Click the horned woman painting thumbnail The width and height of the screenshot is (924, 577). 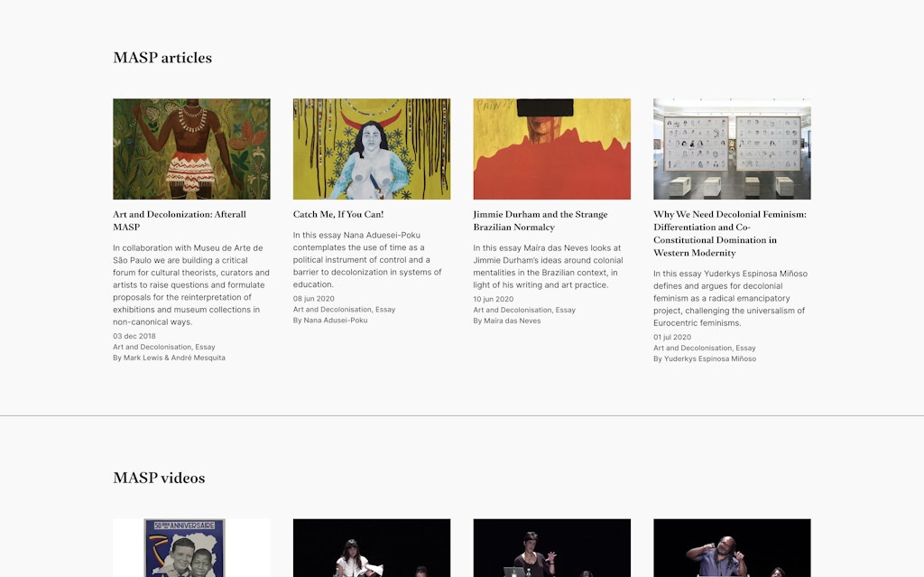click(x=371, y=149)
